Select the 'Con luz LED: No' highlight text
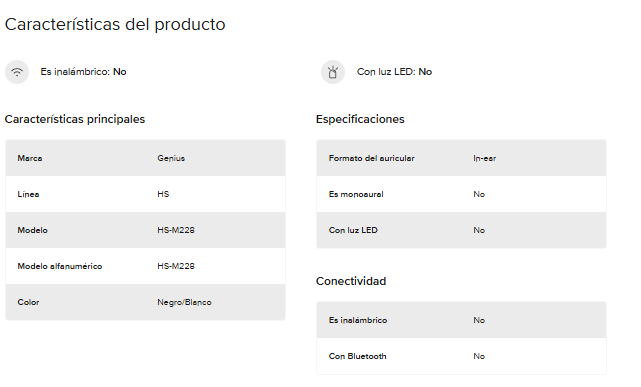This screenshot has width=641, height=387. [x=394, y=72]
